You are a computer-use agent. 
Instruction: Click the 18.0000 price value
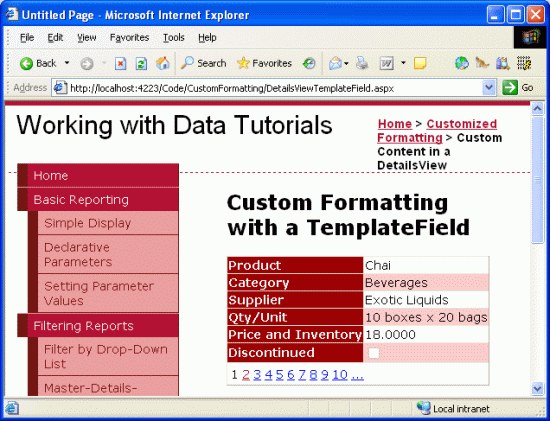(x=390, y=335)
